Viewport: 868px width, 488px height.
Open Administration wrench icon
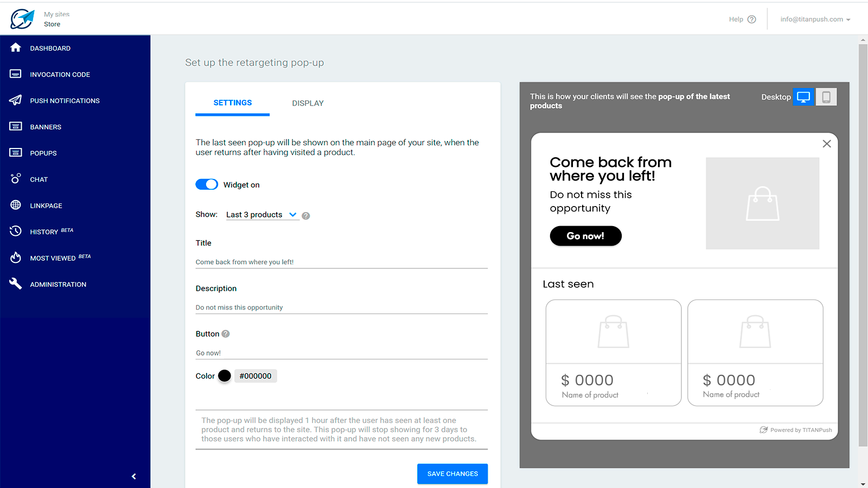click(16, 284)
